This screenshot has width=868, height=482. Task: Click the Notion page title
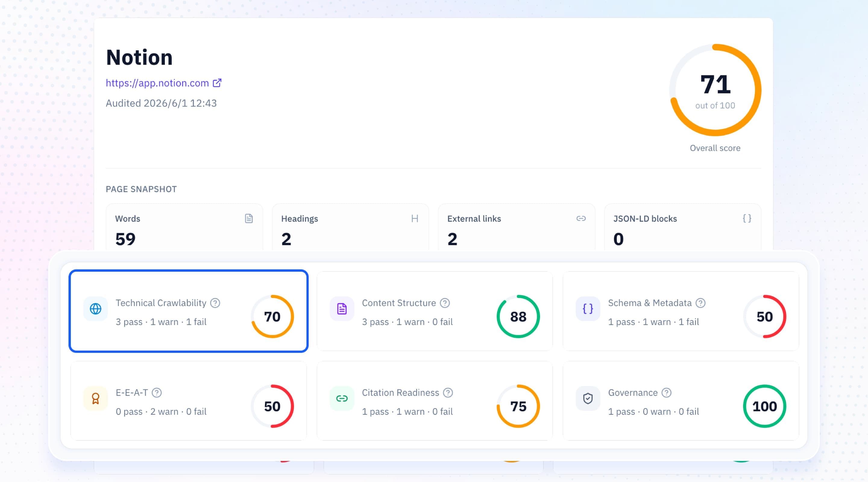139,57
